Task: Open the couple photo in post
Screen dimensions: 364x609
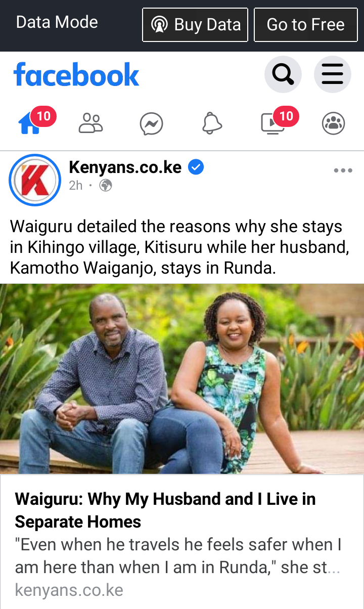Action: click(182, 379)
